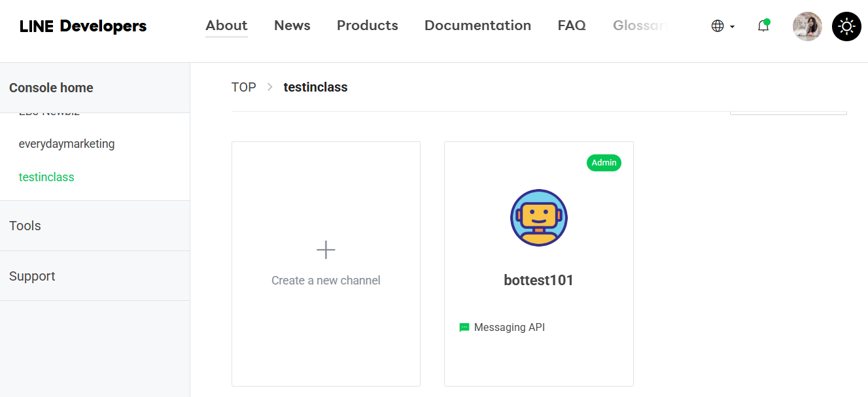Open the Documentation menu item
The height and width of the screenshot is (397, 868).
(477, 26)
